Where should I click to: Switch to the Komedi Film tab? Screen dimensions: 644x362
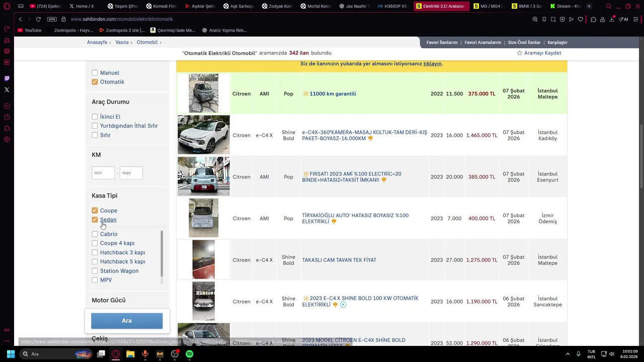162,6
